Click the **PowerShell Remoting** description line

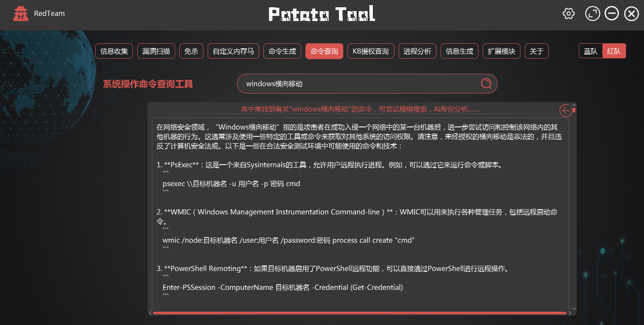[x=333, y=269]
